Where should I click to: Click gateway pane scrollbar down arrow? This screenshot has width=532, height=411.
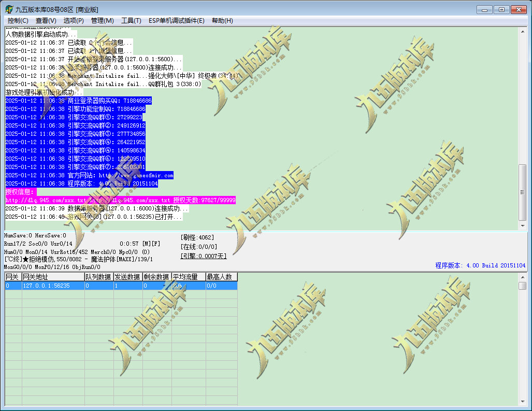click(523, 402)
